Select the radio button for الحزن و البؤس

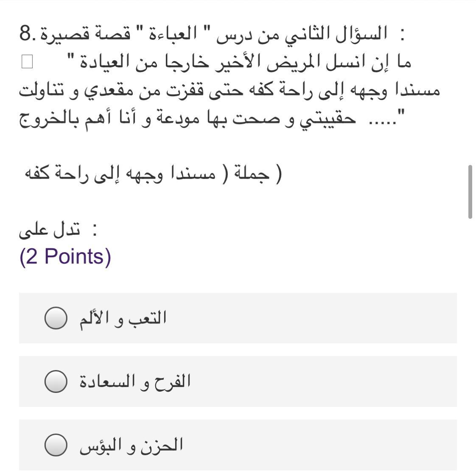tap(56, 445)
